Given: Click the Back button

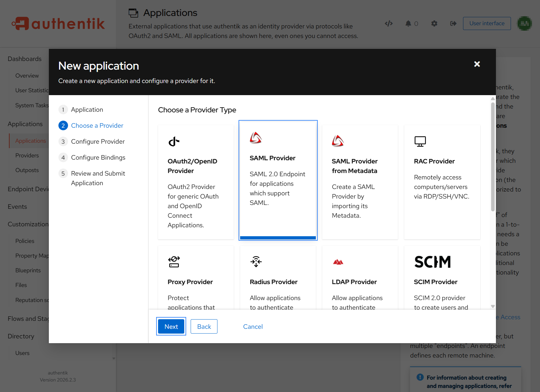Looking at the screenshot, I should [x=204, y=327].
